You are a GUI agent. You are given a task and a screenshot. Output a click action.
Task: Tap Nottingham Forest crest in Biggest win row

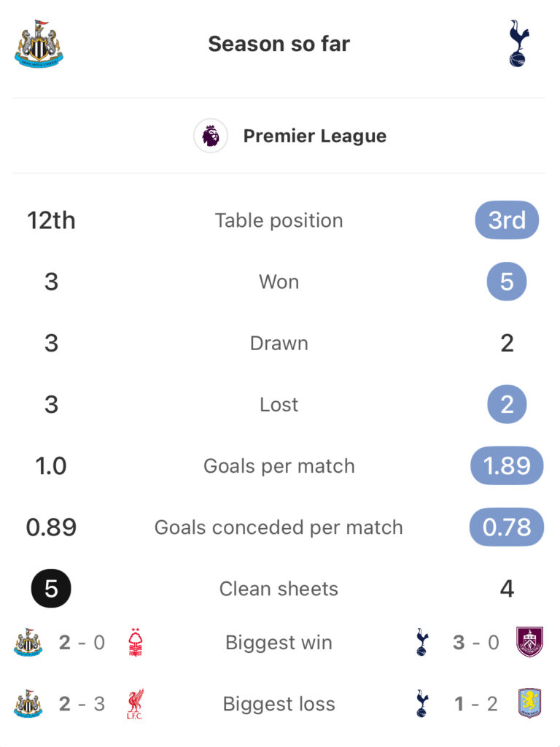[x=135, y=643]
